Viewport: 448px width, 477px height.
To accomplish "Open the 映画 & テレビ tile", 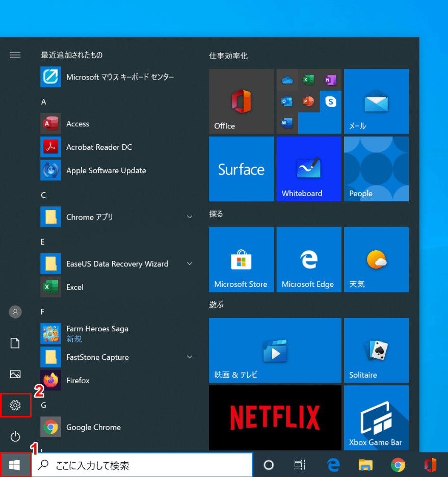I will point(275,350).
